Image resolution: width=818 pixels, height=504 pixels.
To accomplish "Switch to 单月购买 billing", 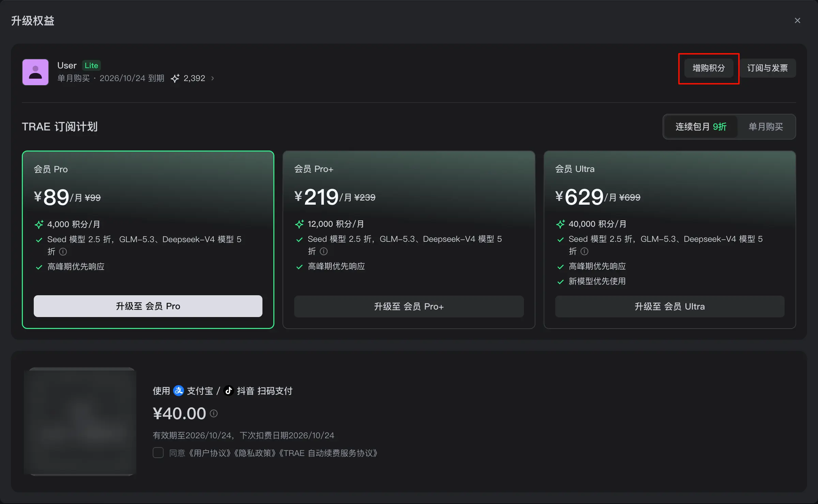I will click(x=766, y=127).
